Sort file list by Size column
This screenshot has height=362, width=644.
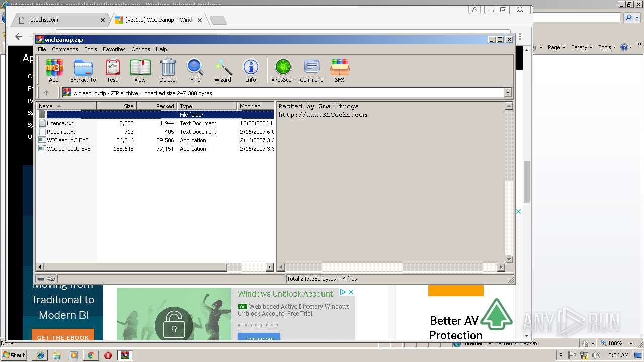pos(116,106)
